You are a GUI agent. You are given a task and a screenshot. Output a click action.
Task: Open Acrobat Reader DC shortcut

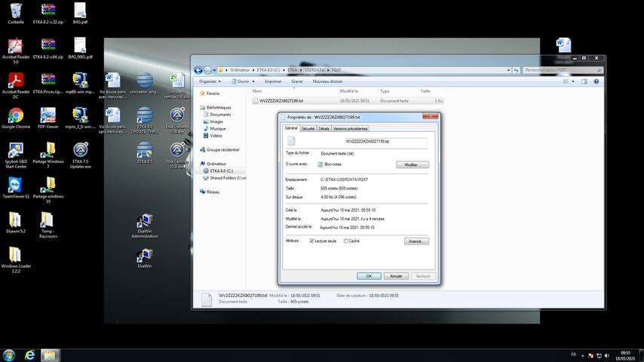coord(16,81)
